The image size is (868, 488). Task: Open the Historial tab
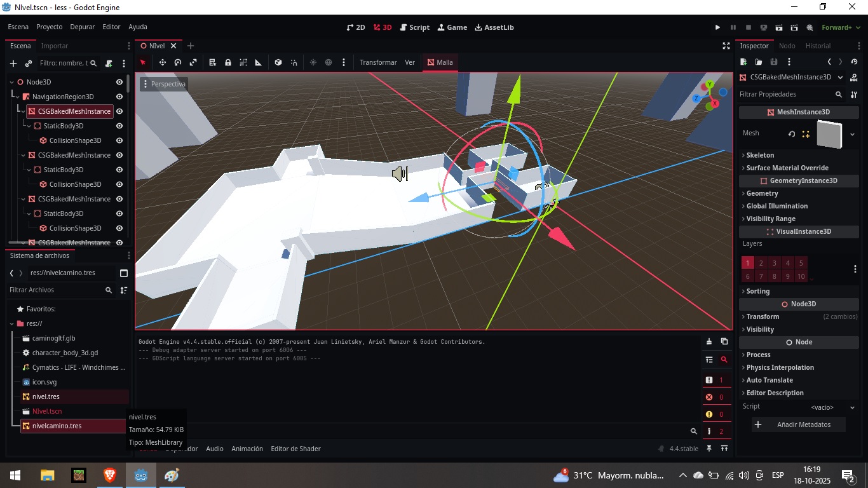pyautogui.click(x=818, y=46)
